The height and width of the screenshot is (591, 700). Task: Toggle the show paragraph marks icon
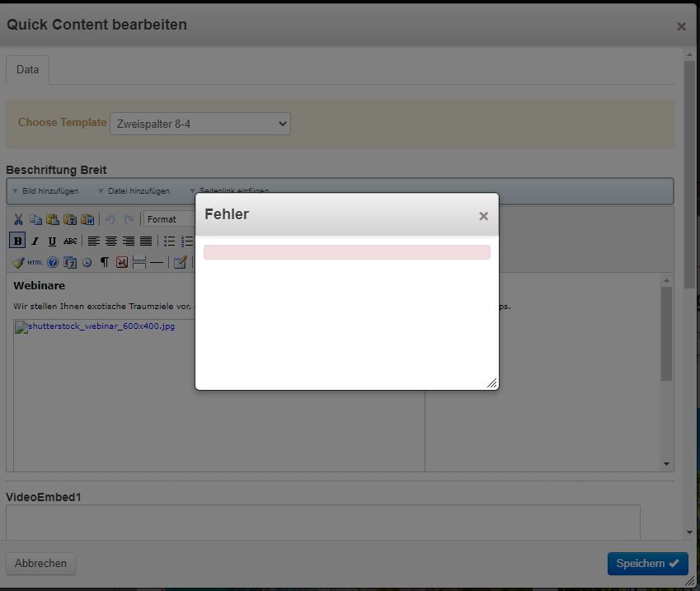coord(104,263)
